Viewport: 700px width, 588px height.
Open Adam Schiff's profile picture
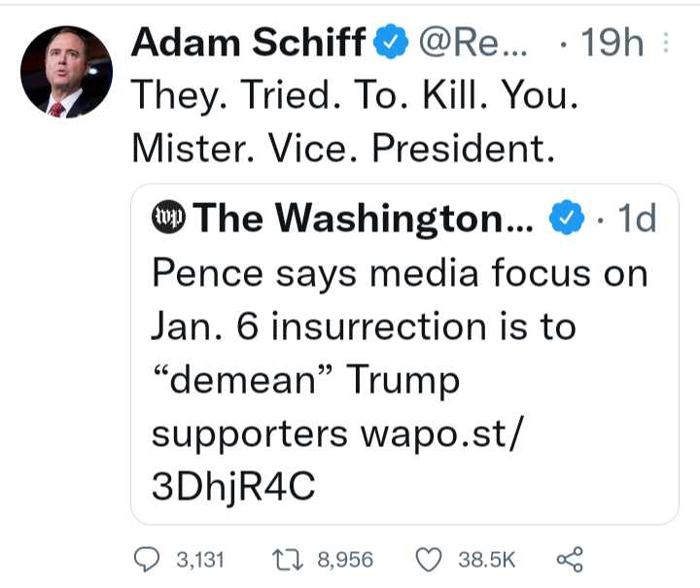(x=67, y=71)
